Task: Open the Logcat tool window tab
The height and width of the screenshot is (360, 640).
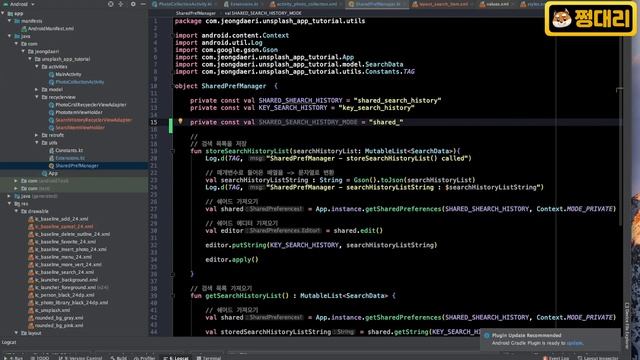Action: 176,358
